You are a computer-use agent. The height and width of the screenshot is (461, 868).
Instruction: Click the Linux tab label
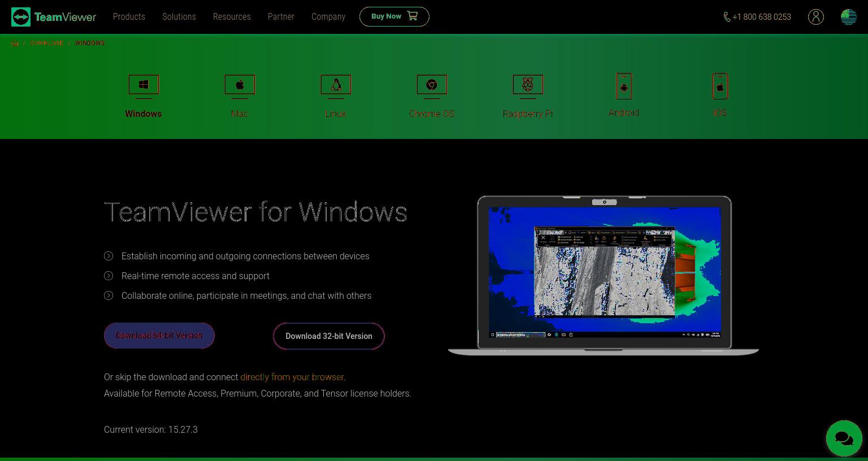(336, 114)
